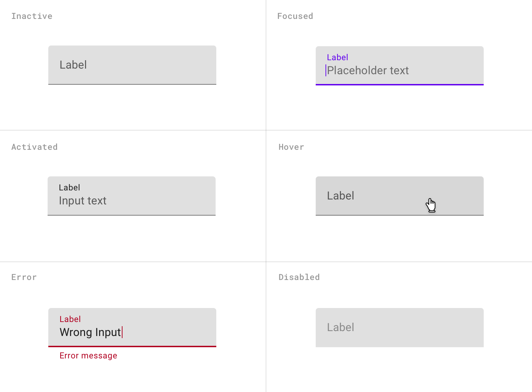This screenshot has height=392, width=532.
Task: Click the Inactive section heading
Action: pyautogui.click(x=32, y=16)
